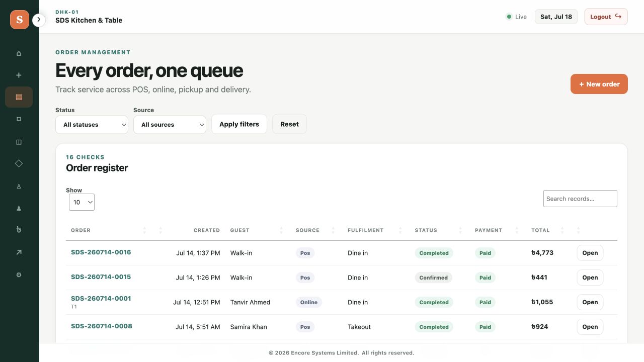Image resolution: width=644 pixels, height=362 pixels.
Task: Sort by the Order column arrows
Action: point(144,230)
